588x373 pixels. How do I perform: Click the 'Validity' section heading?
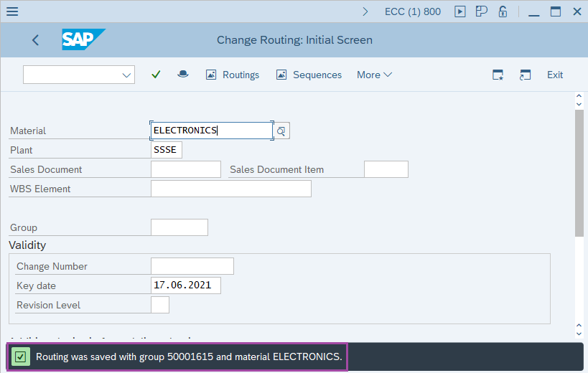[x=27, y=245]
